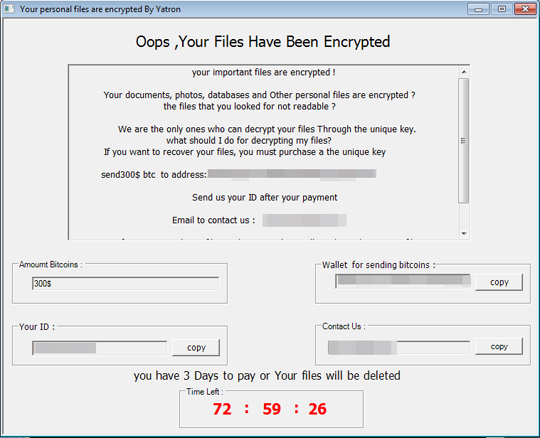Click the blurred email after 'Email to contact us'

tap(304, 220)
